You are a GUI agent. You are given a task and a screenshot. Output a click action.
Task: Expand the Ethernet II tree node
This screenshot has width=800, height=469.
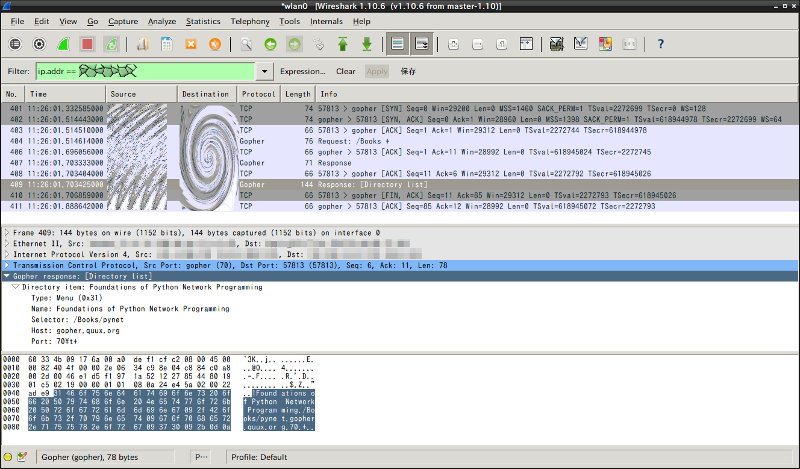pyautogui.click(x=7, y=243)
